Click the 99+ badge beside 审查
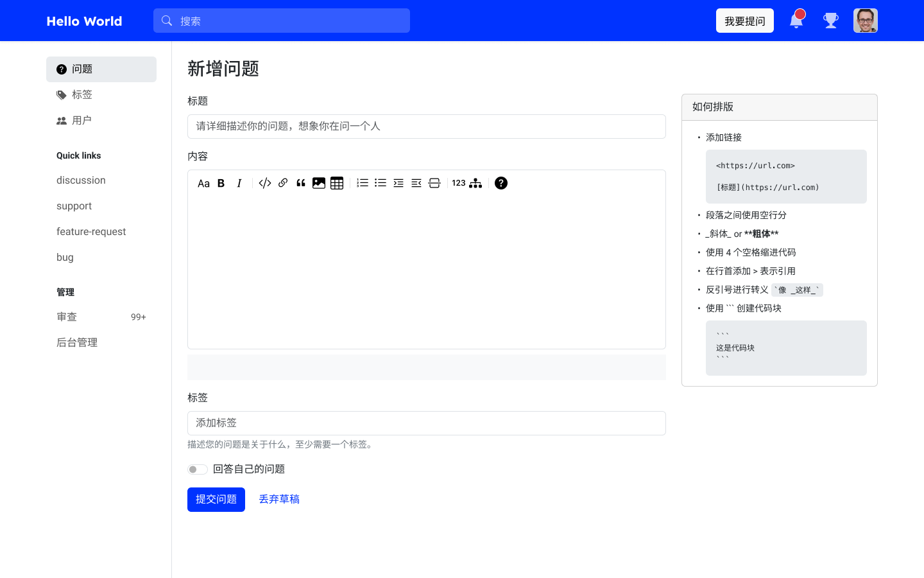Image resolution: width=924 pixels, height=578 pixels. pyautogui.click(x=139, y=317)
